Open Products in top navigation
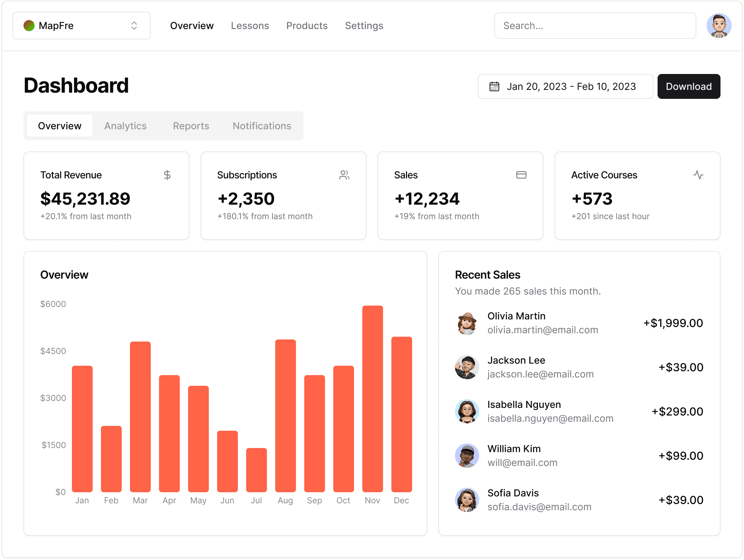This screenshot has height=560, width=744. point(307,26)
